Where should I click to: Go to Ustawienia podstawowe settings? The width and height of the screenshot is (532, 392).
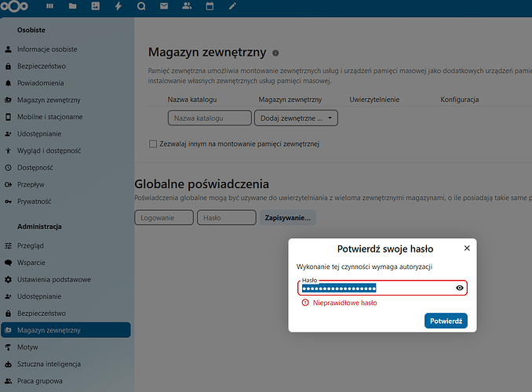tap(54, 279)
